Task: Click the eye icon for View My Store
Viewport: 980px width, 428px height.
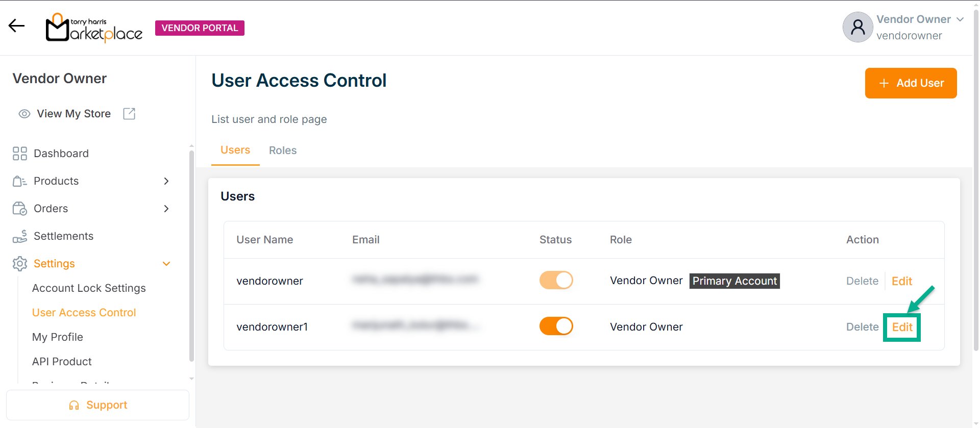Action: click(24, 114)
